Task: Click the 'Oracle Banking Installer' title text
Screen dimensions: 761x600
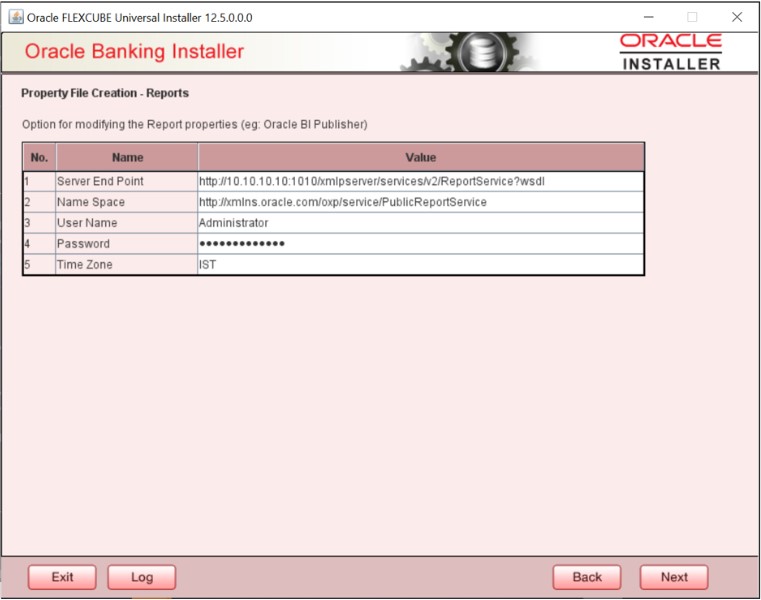Action: [x=134, y=51]
